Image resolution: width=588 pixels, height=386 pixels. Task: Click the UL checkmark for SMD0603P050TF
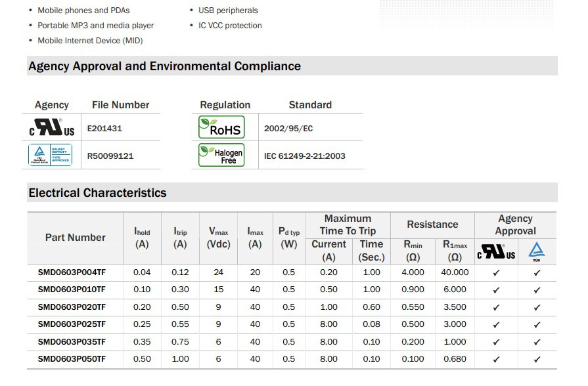point(496,359)
